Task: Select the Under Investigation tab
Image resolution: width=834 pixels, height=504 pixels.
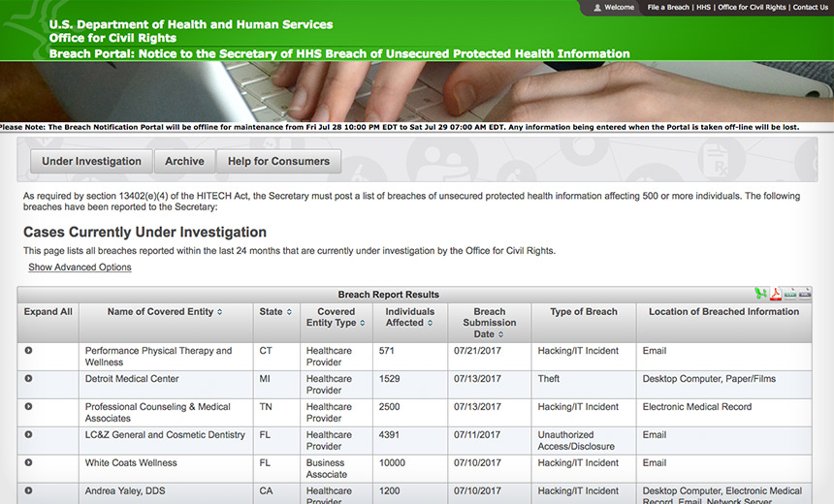Action: [x=91, y=161]
